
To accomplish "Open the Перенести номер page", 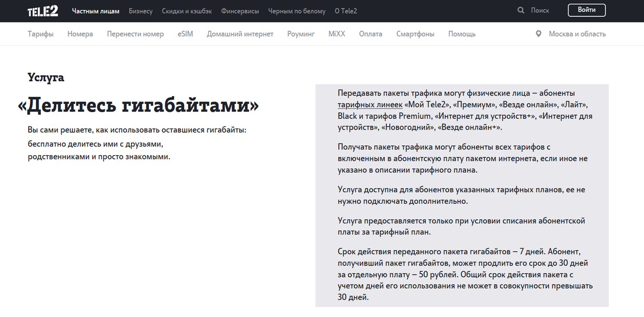I will click(x=135, y=34).
